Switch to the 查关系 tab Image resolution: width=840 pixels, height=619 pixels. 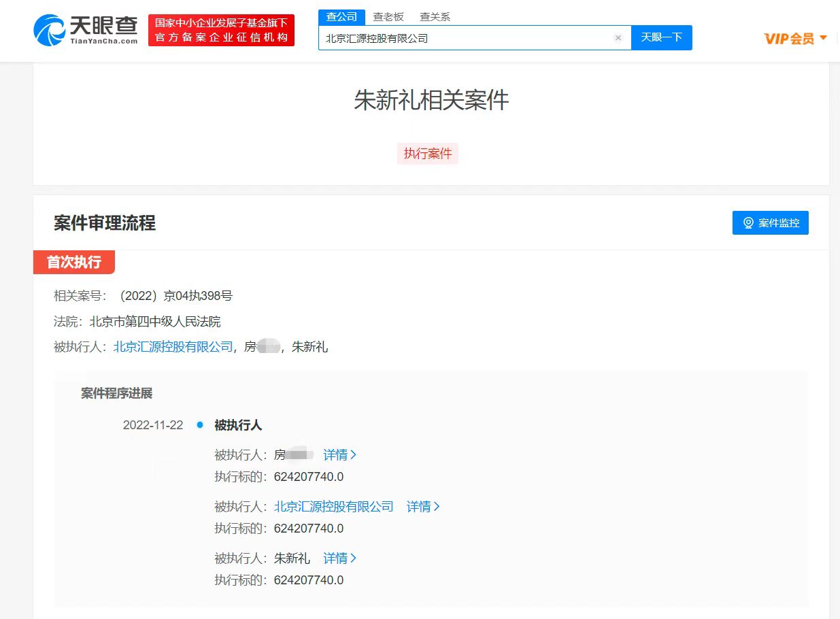435,17
